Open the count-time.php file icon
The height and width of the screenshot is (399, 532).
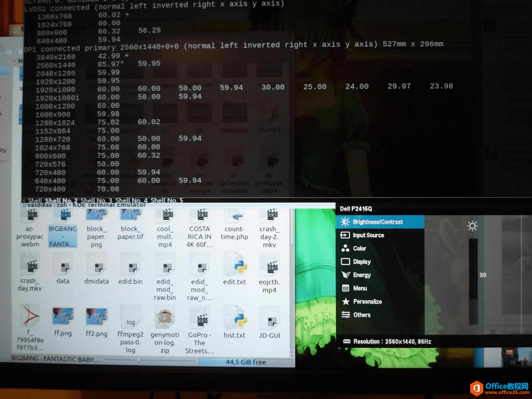coord(236,215)
